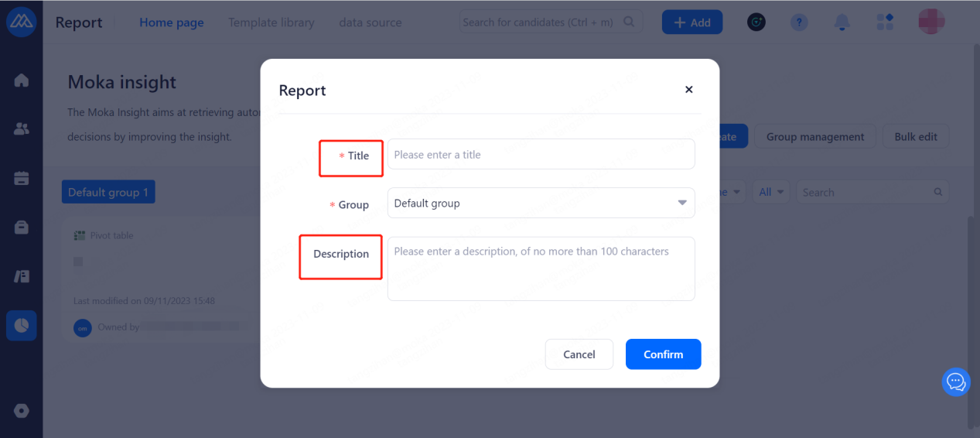Click the reports pie chart sidebar icon

pyautogui.click(x=22, y=325)
